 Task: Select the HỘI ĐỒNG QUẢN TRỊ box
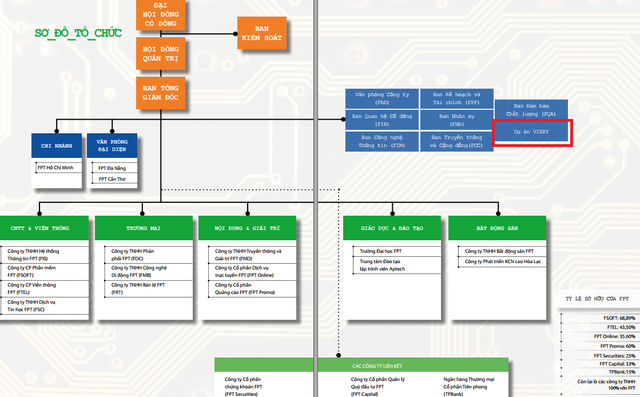tap(160, 53)
